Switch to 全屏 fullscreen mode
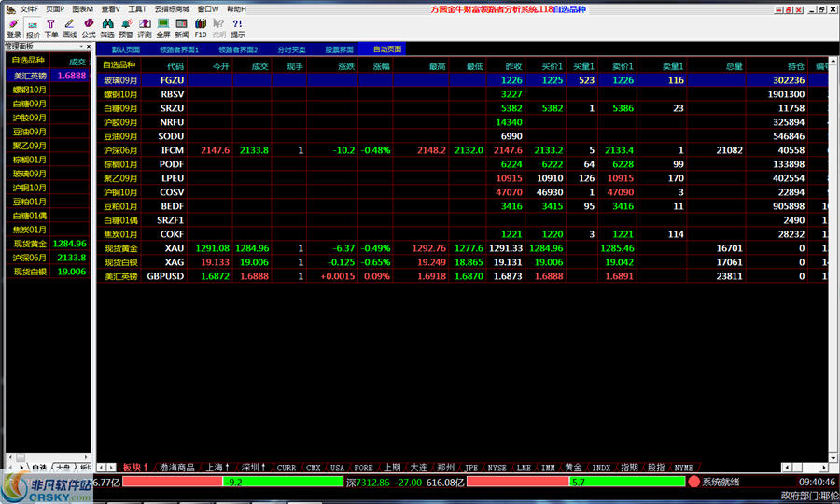The height and width of the screenshot is (504, 840). pos(163,27)
